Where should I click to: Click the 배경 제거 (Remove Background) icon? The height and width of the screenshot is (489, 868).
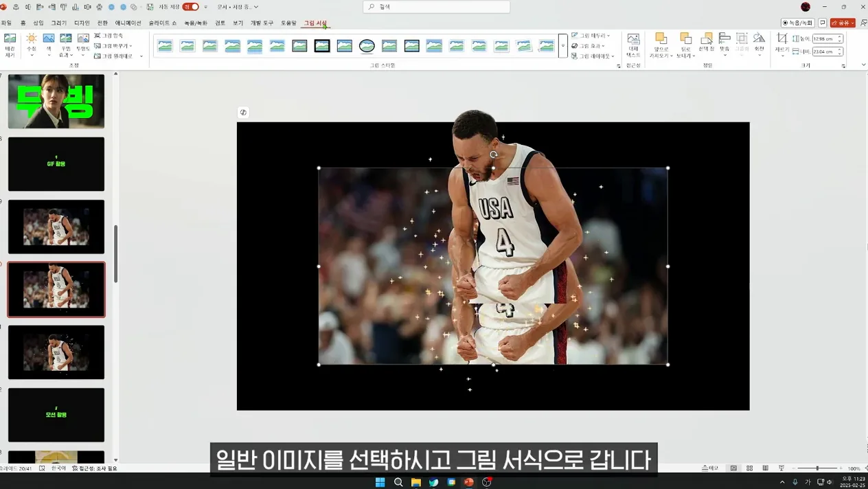pyautogui.click(x=10, y=45)
